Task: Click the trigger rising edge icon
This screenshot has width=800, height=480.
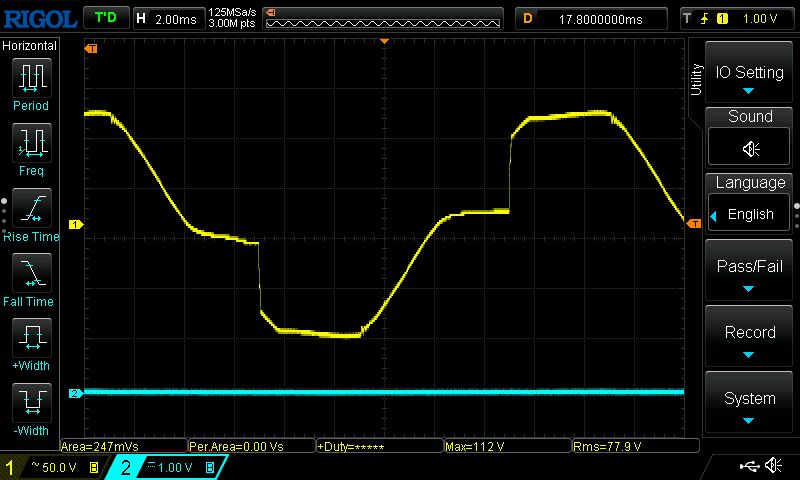Action: [x=705, y=19]
